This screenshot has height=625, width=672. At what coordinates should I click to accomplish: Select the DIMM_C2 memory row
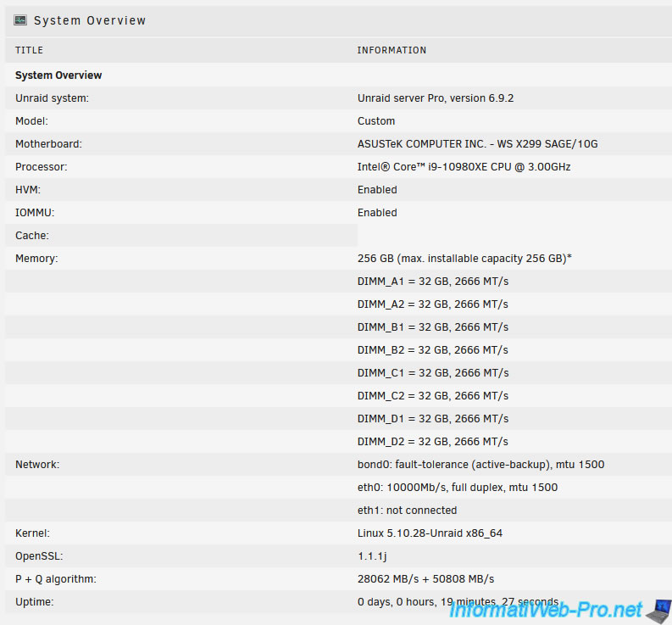(432, 396)
